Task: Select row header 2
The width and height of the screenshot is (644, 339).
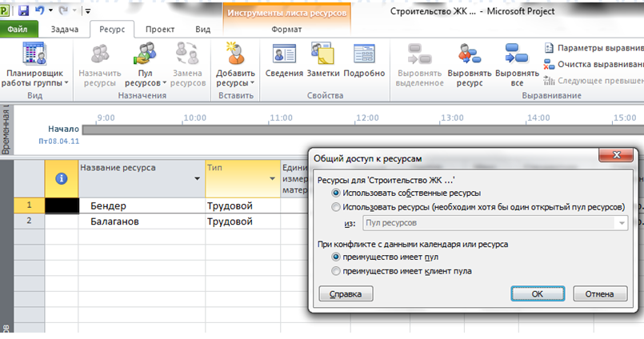Action: tap(29, 221)
